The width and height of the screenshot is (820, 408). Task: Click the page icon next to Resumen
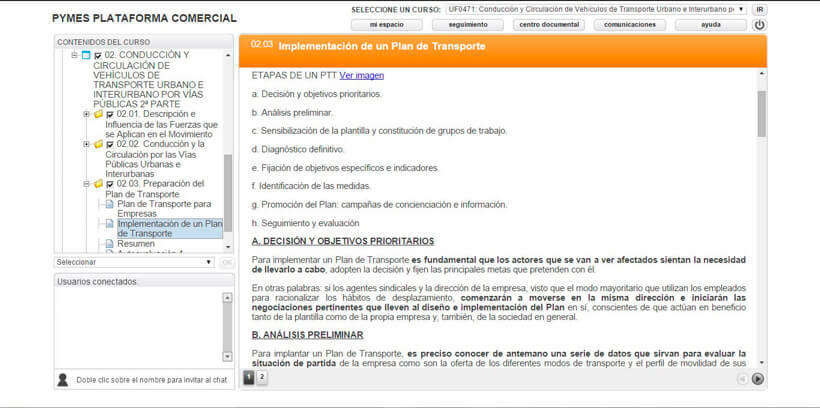pyautogui.click(x=109, y=244)
